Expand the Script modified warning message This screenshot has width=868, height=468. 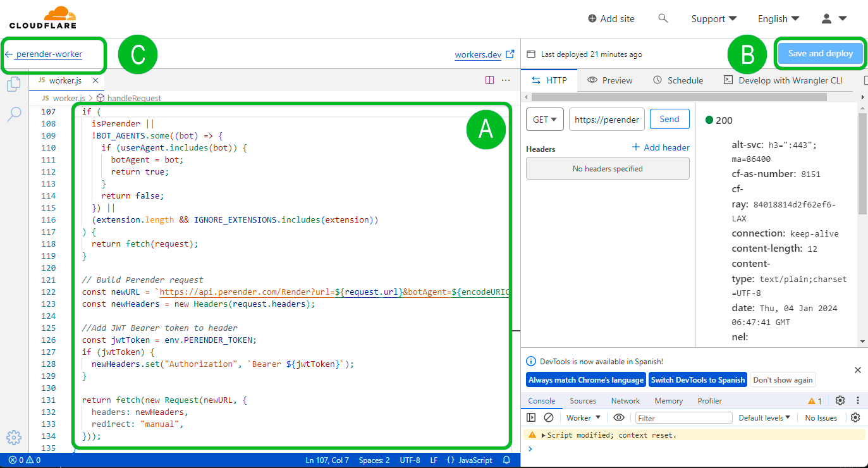click(x=543, y=435)
